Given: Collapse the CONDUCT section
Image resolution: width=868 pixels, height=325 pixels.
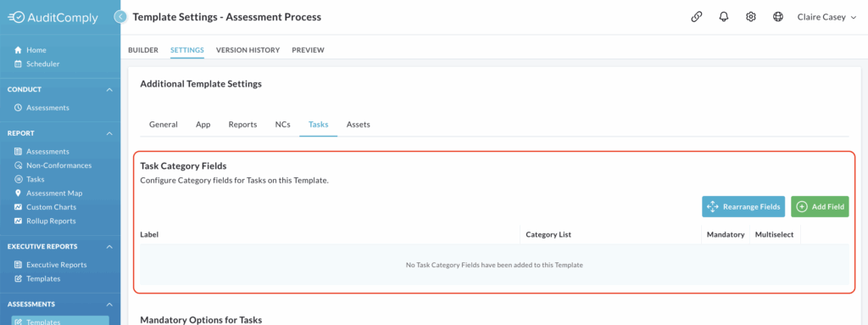Looking at the screenshot, I should pyautogui.click(x=109, y=89).
